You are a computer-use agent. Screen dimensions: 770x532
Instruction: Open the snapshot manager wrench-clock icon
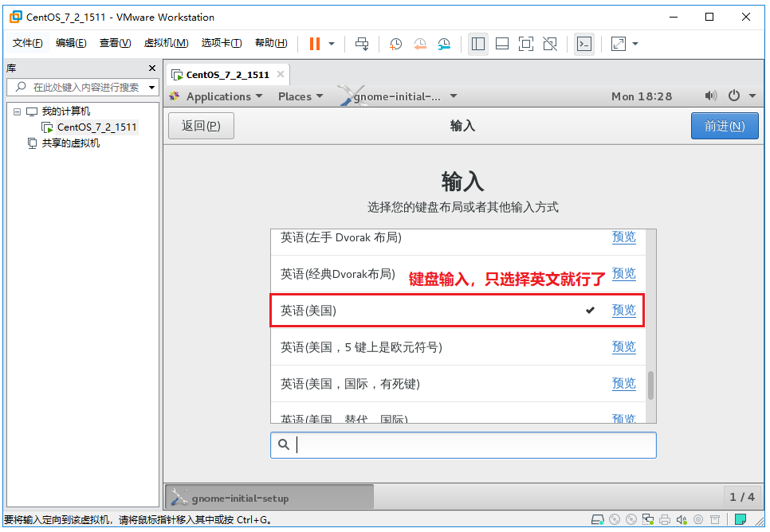444,44
